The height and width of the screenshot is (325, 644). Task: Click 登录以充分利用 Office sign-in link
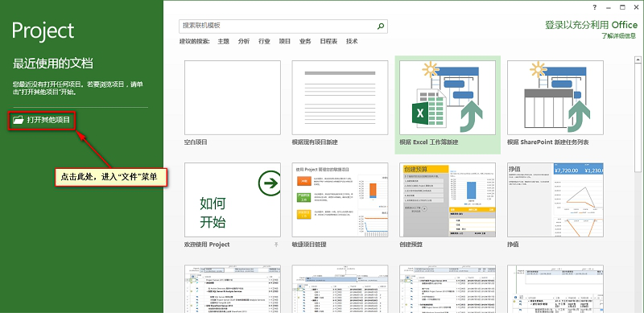[591, 25]
